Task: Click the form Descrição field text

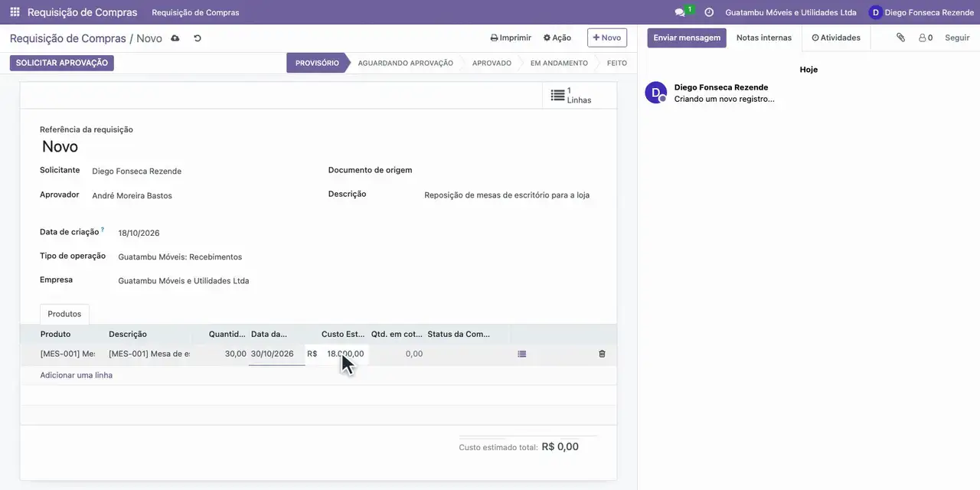Action: (507, 195)
